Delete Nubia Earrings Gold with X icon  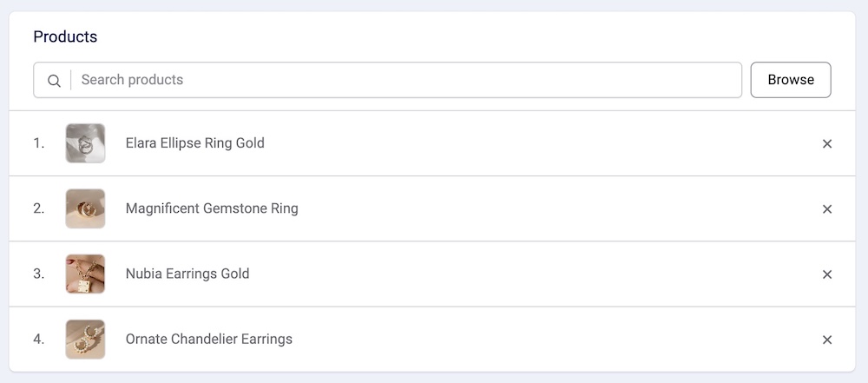point(827,274)
